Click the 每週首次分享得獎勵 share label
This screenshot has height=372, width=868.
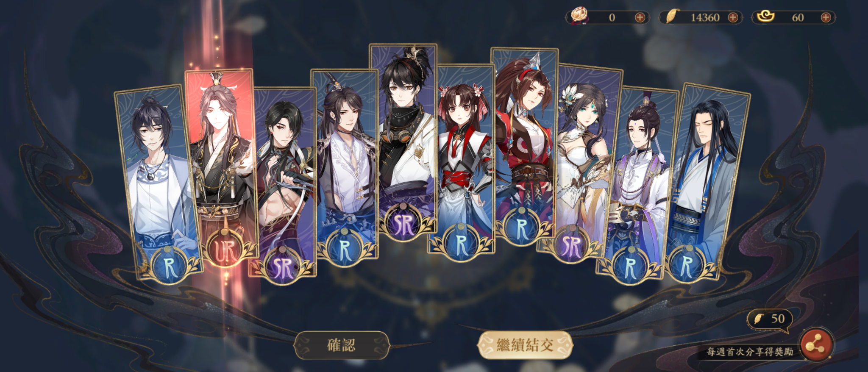click(749, 352)
